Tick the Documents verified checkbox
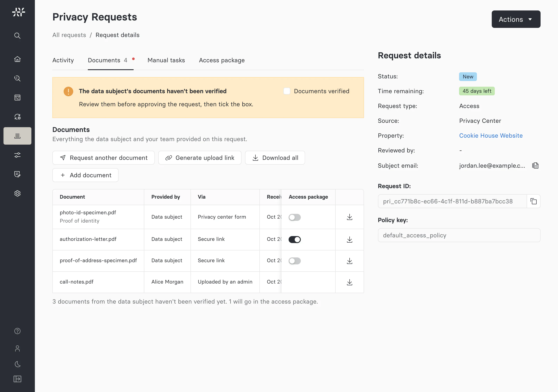Screen dimensions: 558x392 coord(287,91)
